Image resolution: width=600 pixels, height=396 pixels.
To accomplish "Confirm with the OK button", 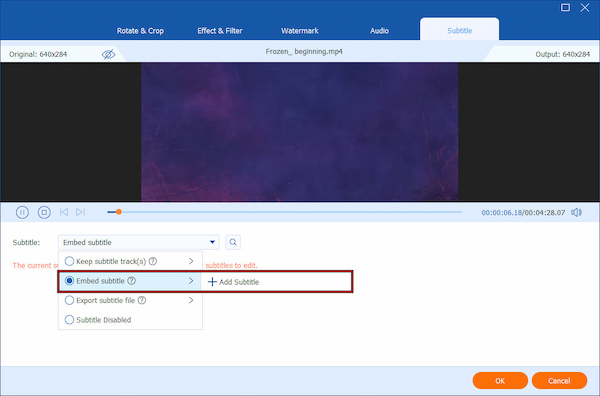I will click(500, 381).
